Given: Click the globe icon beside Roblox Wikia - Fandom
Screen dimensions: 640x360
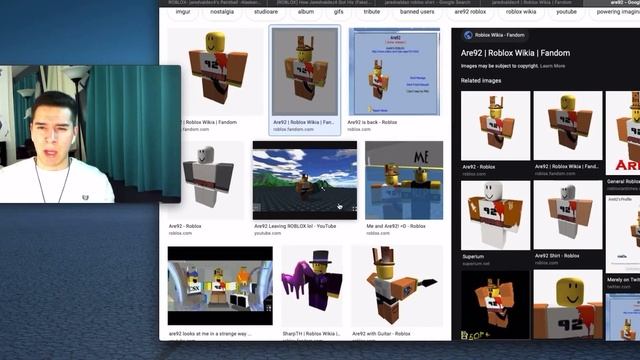Looking at the screenshot, I should tap(468, 35).
